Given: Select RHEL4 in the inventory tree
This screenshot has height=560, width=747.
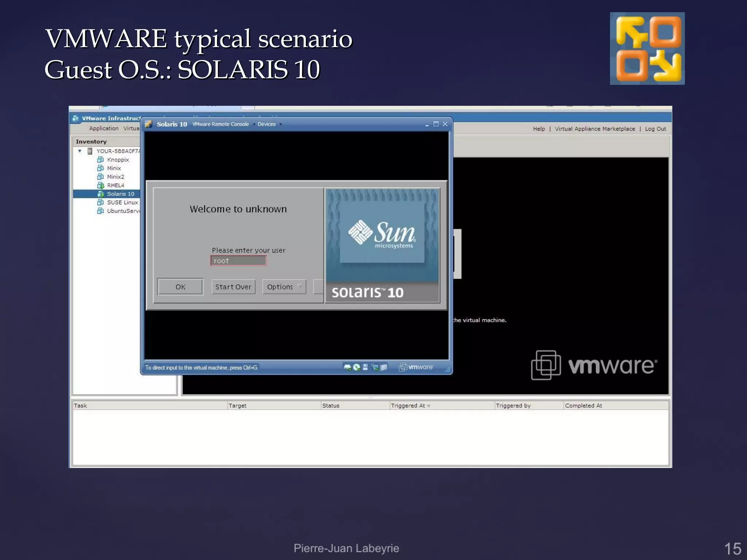Looking at the screenshot, I should pyautogui.click(x=115, y=185).
